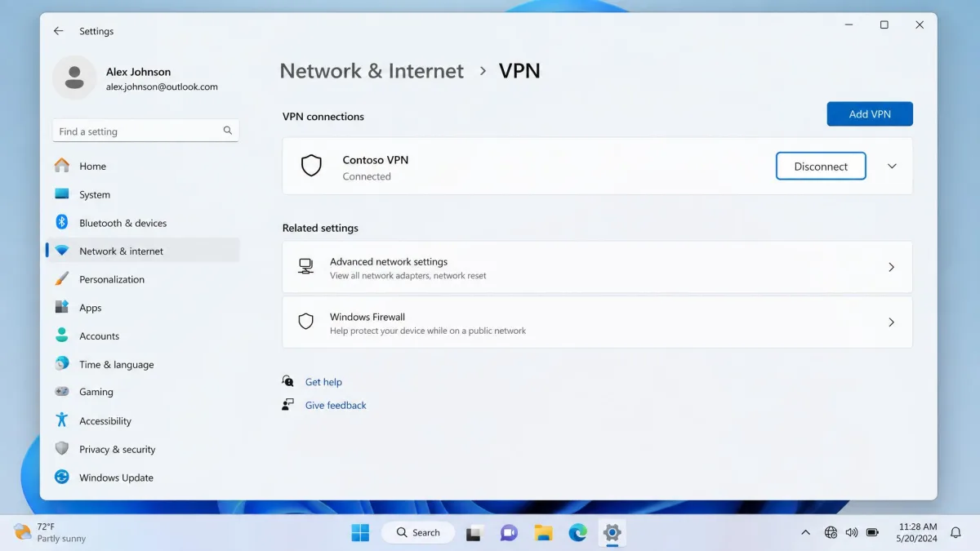The height and width of the screenshot is (551, 980).
Task: Click Windows Update label in sidebar
Action: [x=116, y=478]
